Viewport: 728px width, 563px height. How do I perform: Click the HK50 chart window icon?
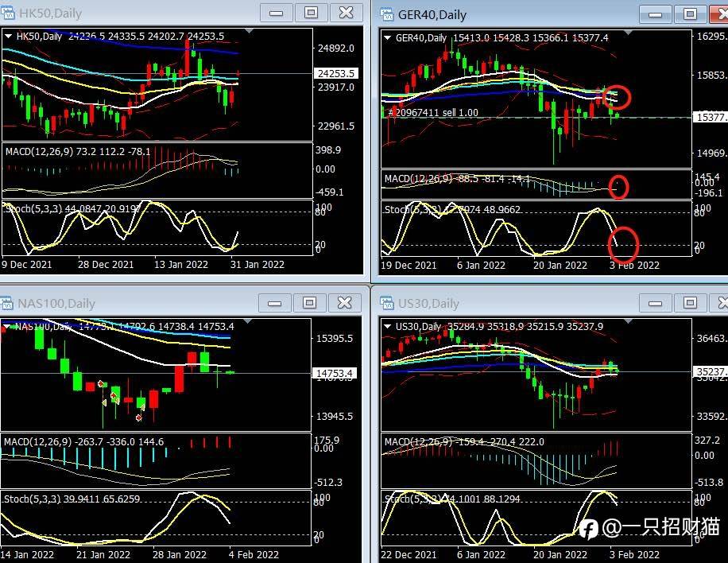[x=10, y=14]
